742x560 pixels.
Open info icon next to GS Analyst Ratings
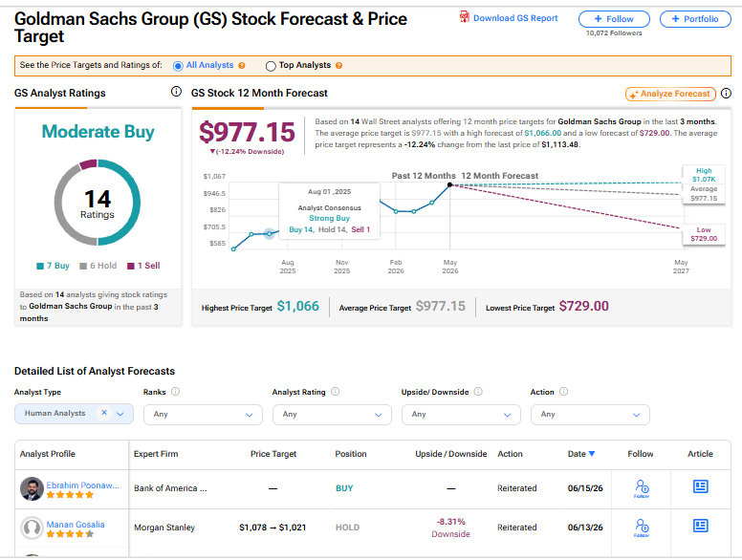click(176, 92)
